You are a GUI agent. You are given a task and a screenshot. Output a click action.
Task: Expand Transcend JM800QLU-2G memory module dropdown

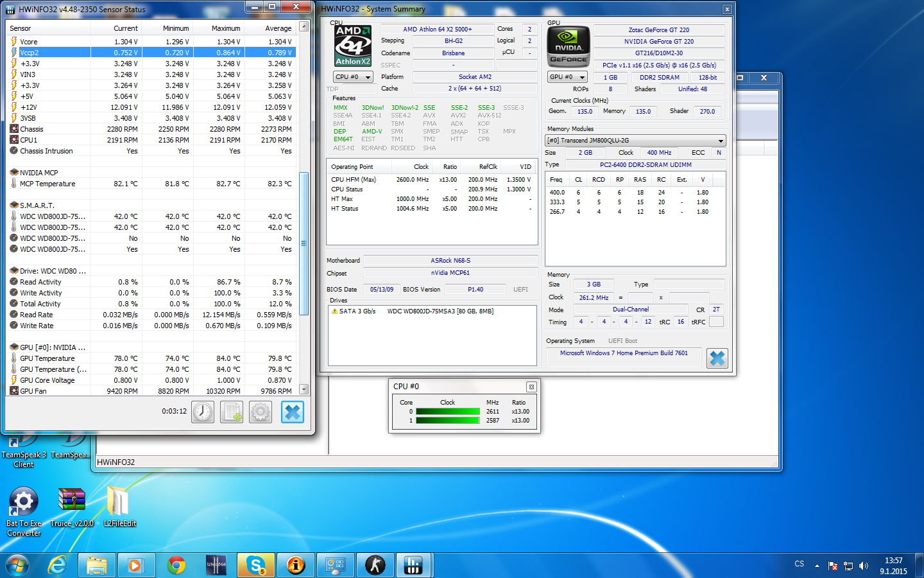(x=635, y=140)
